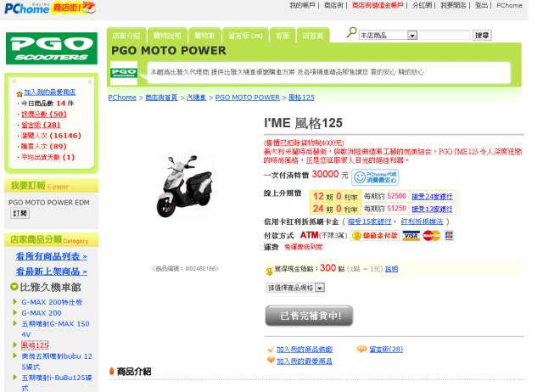
Task: Click the MasterCard icon
Action: click(432, 236)
